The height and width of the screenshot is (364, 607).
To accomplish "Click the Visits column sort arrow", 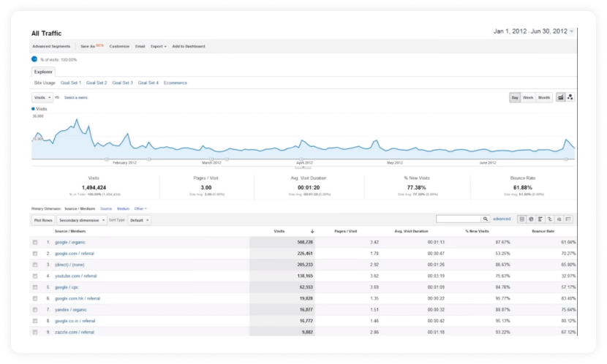I will [312, 231].
